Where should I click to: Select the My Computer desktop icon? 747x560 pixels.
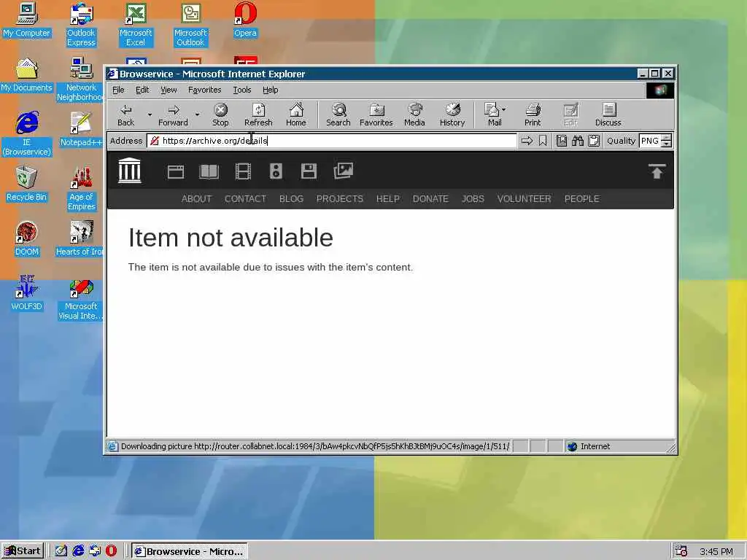(26, 20)
